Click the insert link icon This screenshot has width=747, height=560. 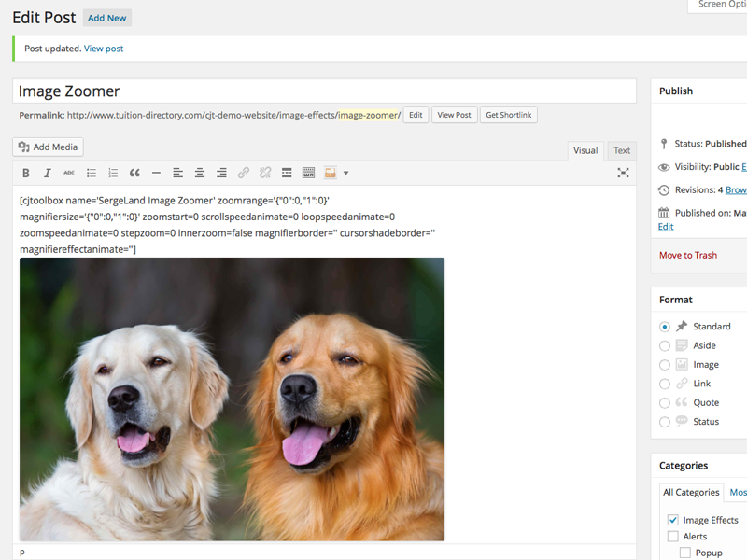pos(244,173)
